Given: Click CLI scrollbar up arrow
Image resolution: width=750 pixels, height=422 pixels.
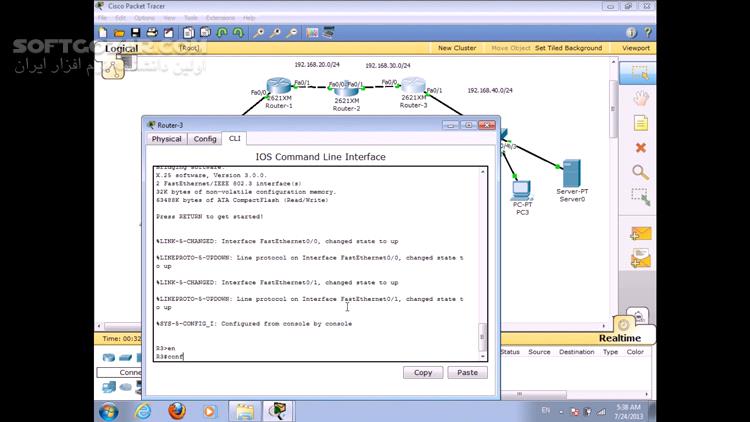Looking at the screenshot, I should (x=483, y=171).
